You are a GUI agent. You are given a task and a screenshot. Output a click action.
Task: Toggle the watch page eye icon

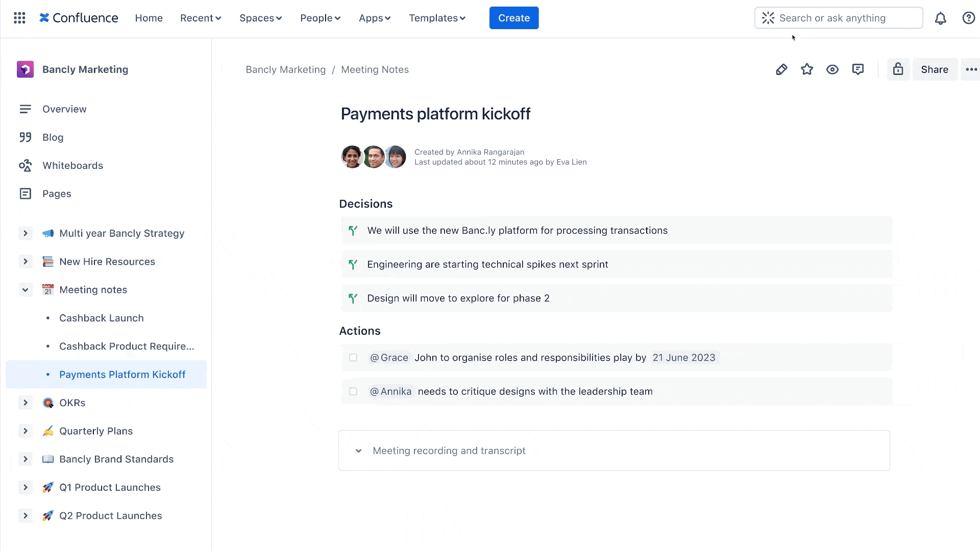[x=832, y=69]
